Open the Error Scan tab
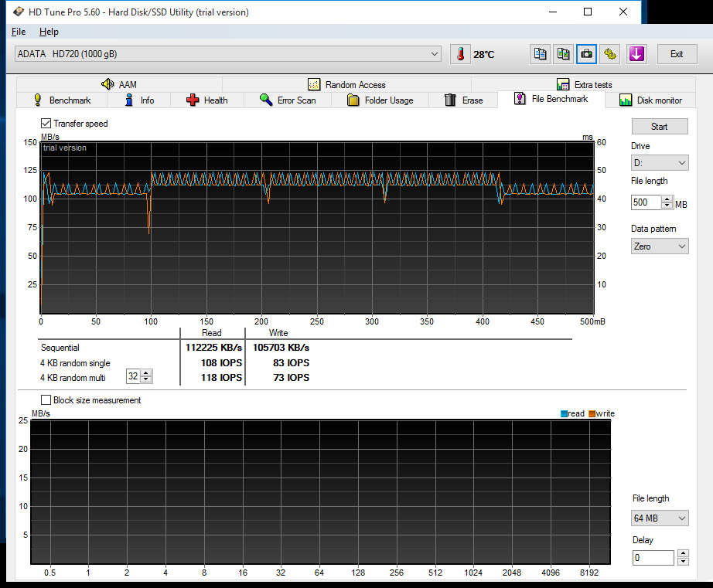Viewport: 713px width, 588px height. pos(288,100)
